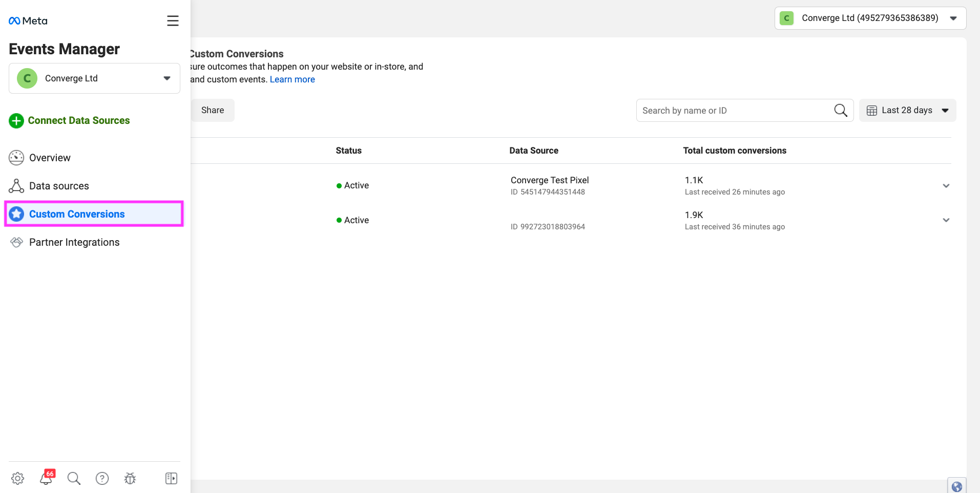Image resolution: width=980 pixels, height=493 pixels.
Task: Click the Custom Conversions star icon
Action: coord(16,214)
